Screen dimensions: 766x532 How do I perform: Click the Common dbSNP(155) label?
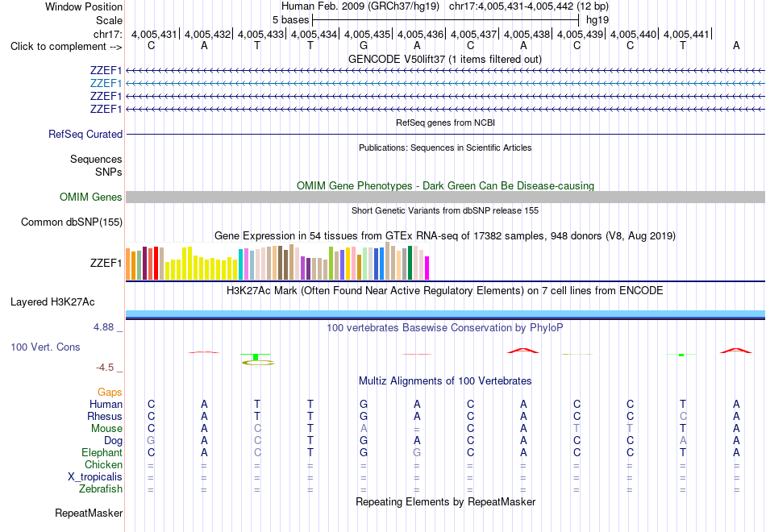coord(72,222)
